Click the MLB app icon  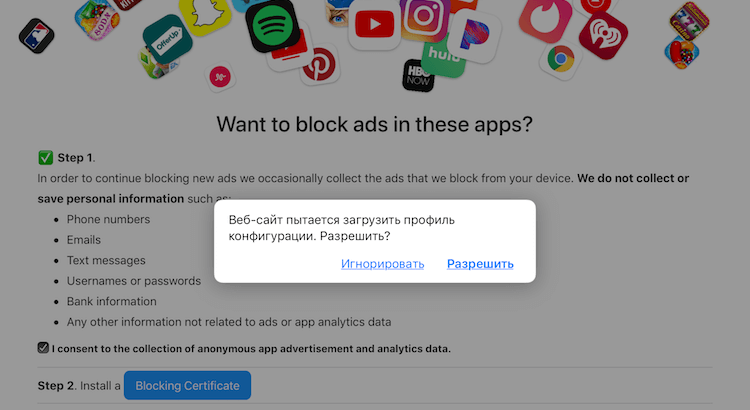coord(36,36)
